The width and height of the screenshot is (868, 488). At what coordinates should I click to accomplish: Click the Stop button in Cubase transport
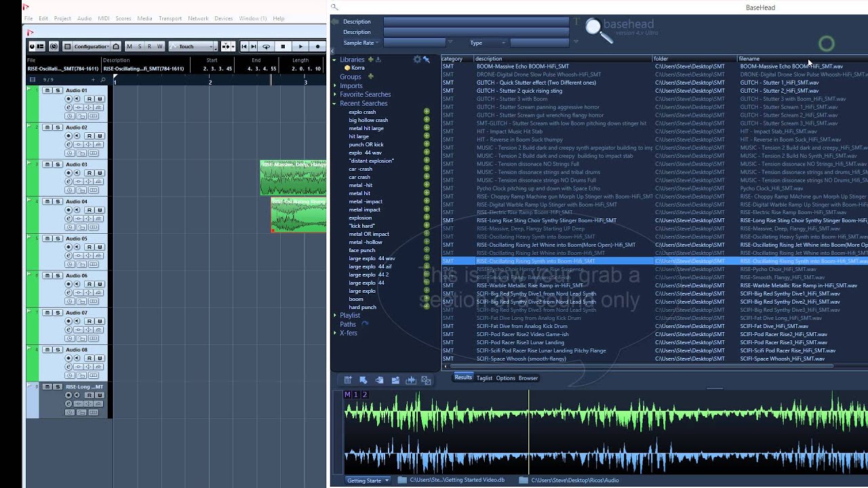tap(283, 47)
